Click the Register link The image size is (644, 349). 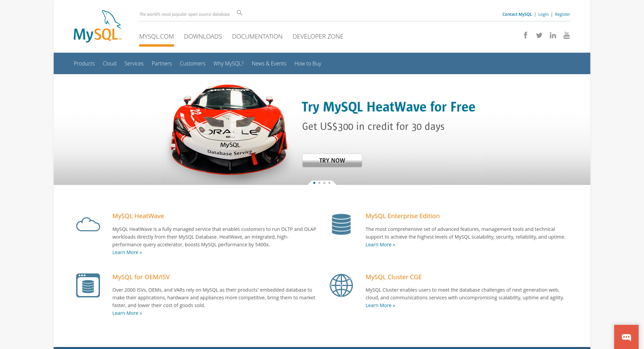point(562,14)
